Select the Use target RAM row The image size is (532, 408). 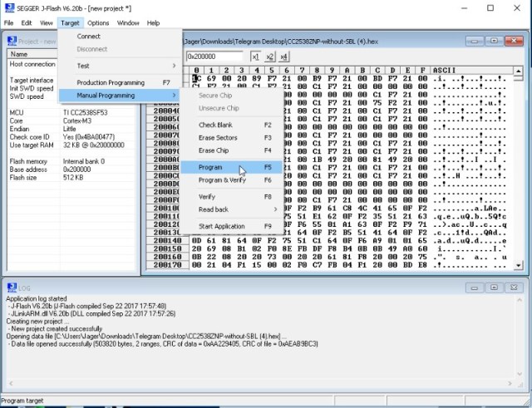click(71, 145)
